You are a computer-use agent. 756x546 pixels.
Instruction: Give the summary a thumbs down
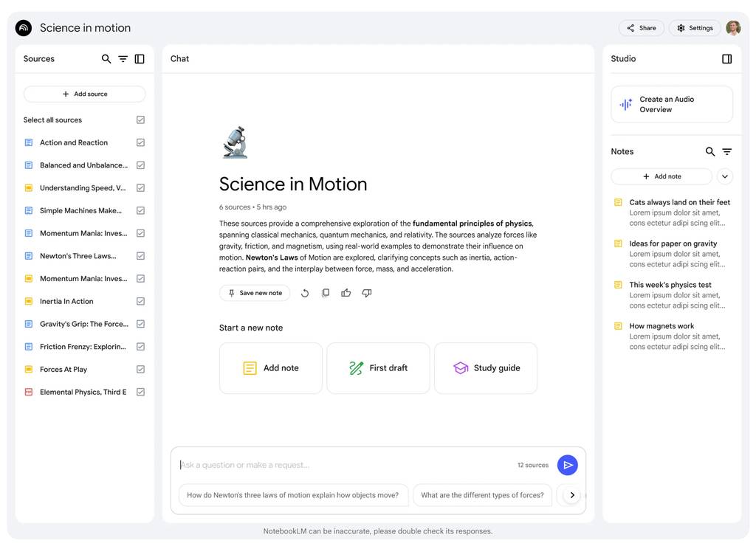pyautogui.click(x=367, y=293)
